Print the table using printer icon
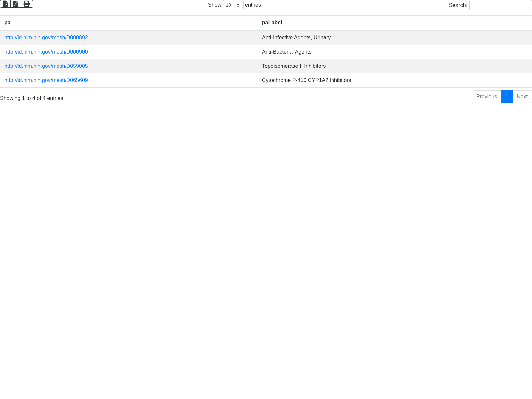The image size is (532, 399). [x=27, y=4]
